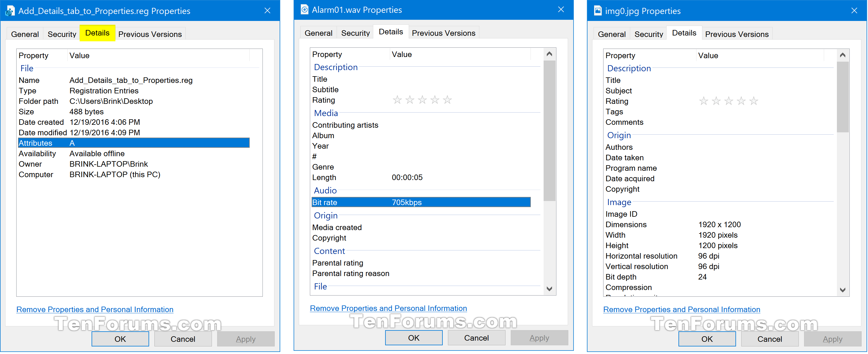Open the General tab of the .reg Properties
The height and width of the screenshot is (354, 868).
tap(25, 34)
